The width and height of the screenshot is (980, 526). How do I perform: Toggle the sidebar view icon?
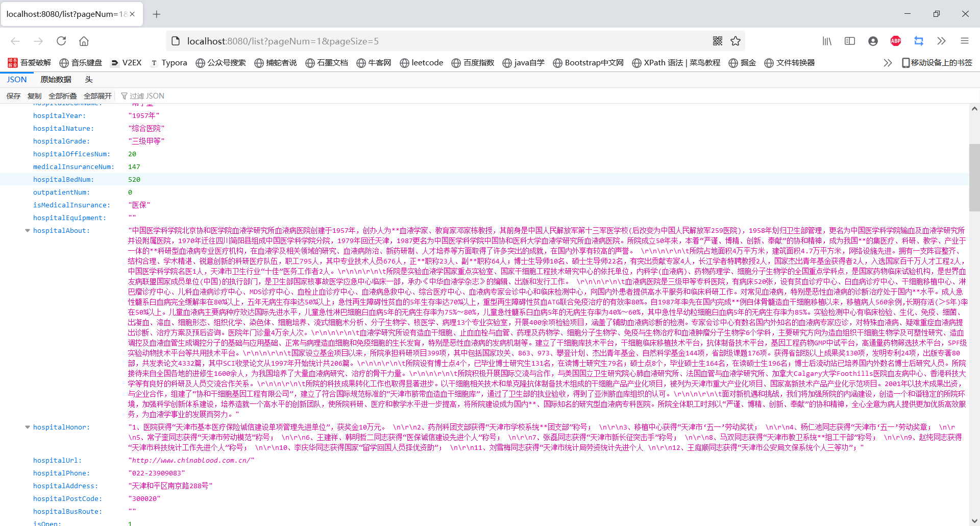coord(850,41)
